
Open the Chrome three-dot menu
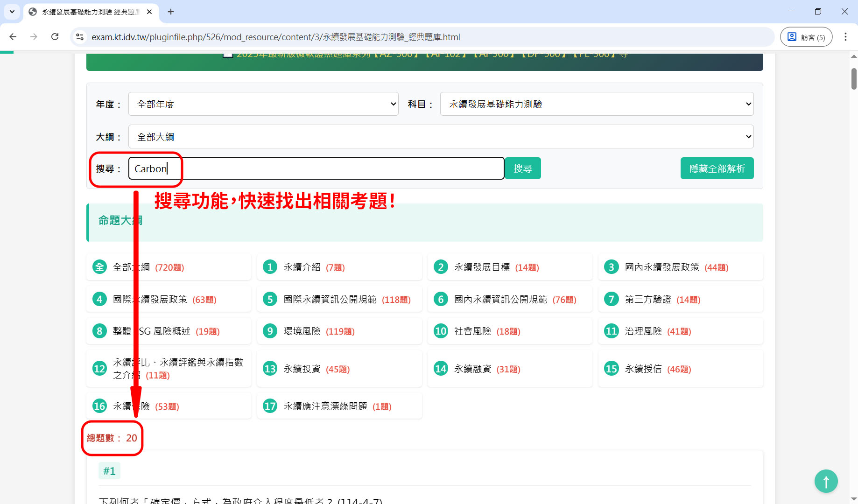tap(845, 37)
